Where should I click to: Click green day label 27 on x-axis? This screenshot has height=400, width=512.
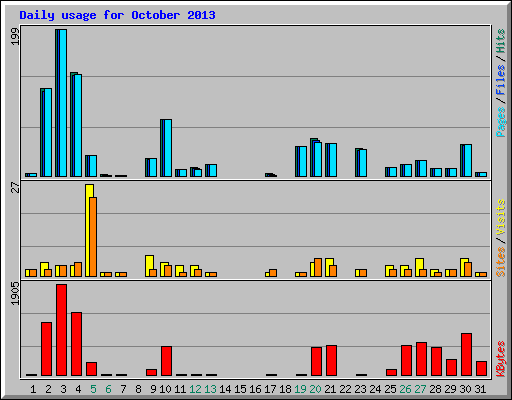420,389
